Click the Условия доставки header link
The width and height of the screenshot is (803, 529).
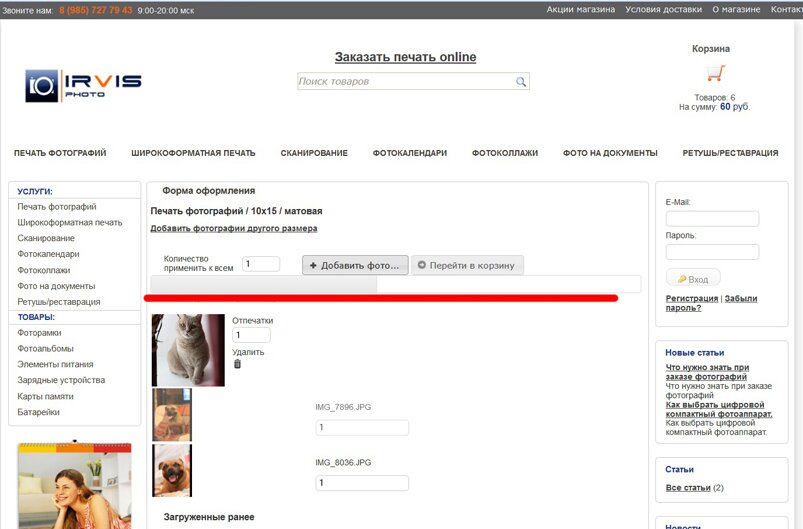tap(662, 9)
